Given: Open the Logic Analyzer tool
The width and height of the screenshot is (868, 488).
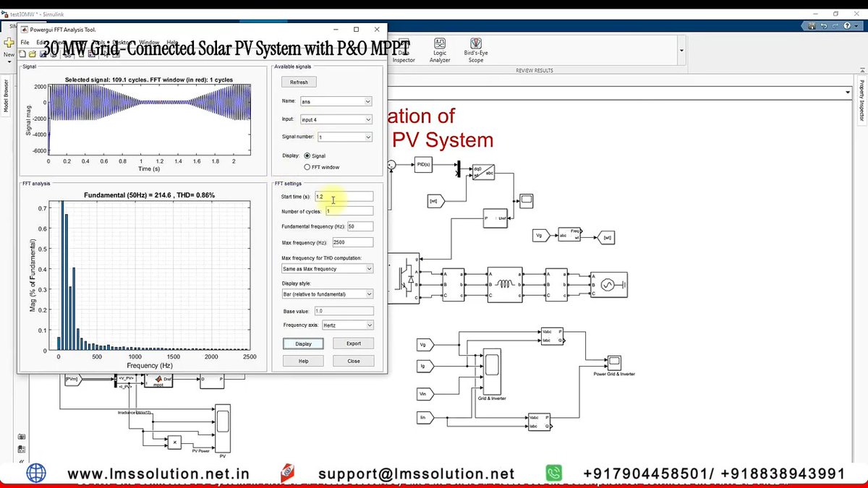Looking at the screenshot, I should [x=440, y=50].
